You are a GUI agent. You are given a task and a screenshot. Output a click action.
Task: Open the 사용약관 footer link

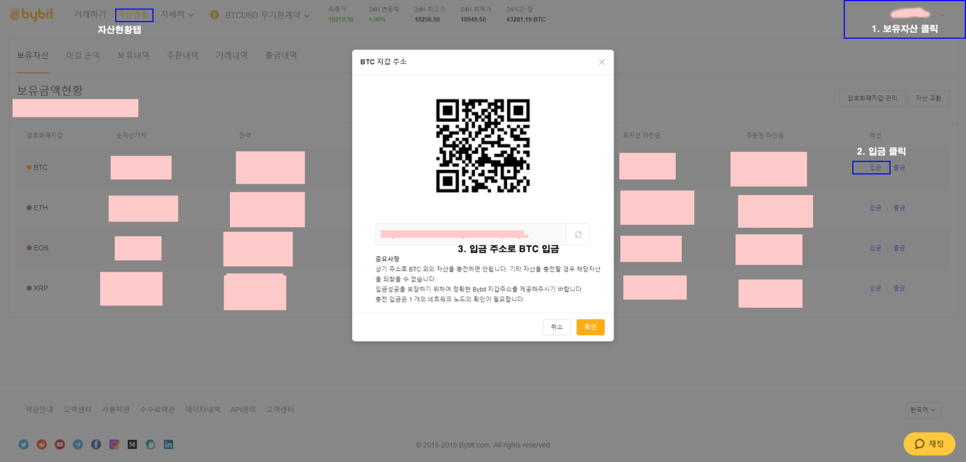115,409
